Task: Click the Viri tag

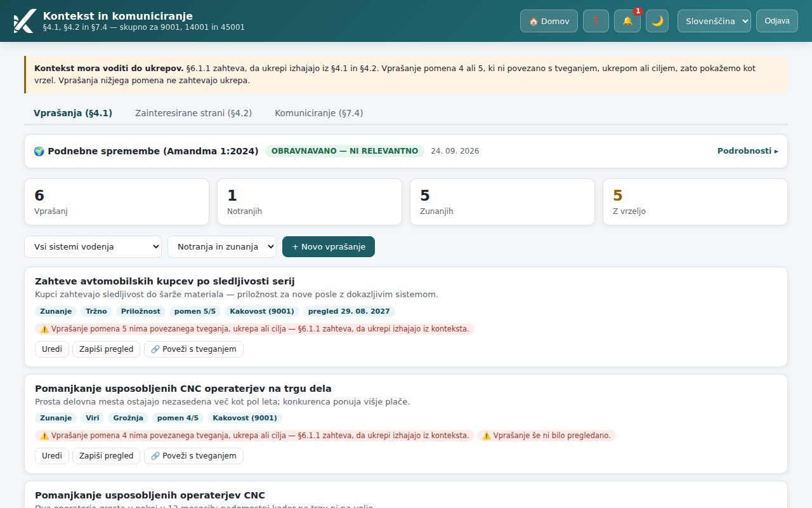Action: 93,418
